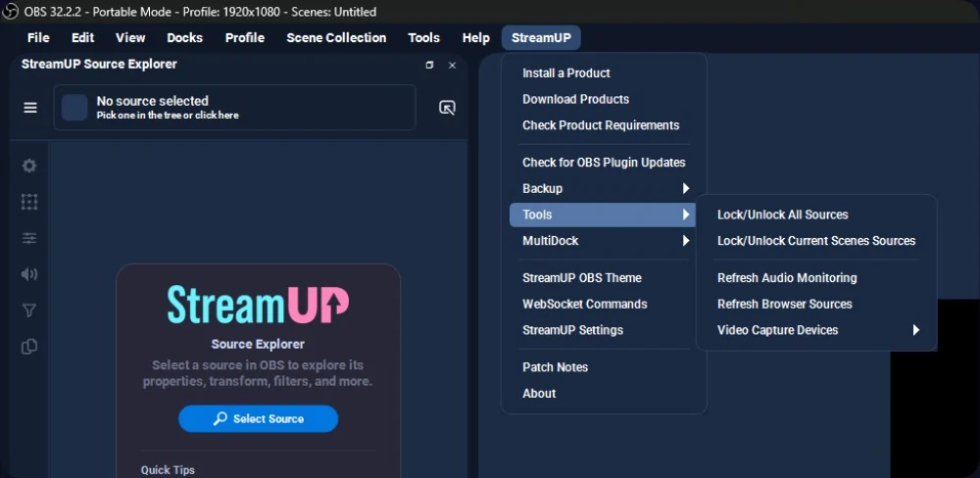The image size is (980, 478).
Task: Click the speaker audio icon in sidebar
Action: [x=29, y=274]
